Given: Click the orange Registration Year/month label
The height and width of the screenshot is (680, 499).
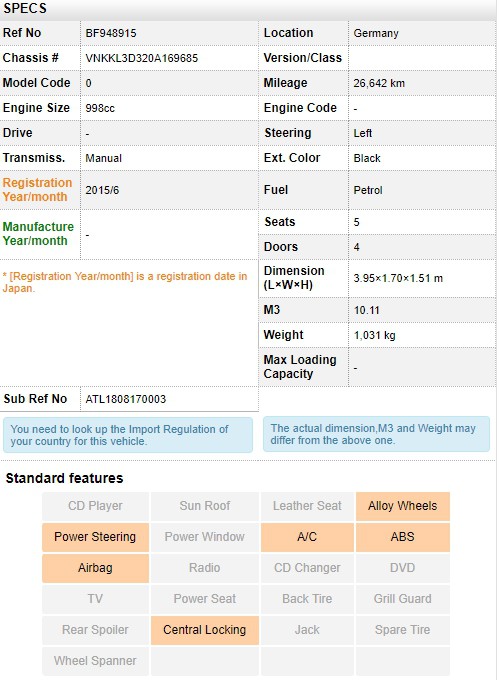Looking at the screenshot, I should tap(37, 190).
